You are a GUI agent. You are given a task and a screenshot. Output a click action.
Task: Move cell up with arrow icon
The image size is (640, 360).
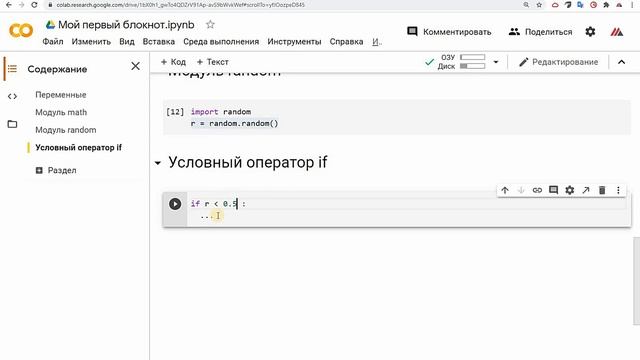tap(505, 190)
